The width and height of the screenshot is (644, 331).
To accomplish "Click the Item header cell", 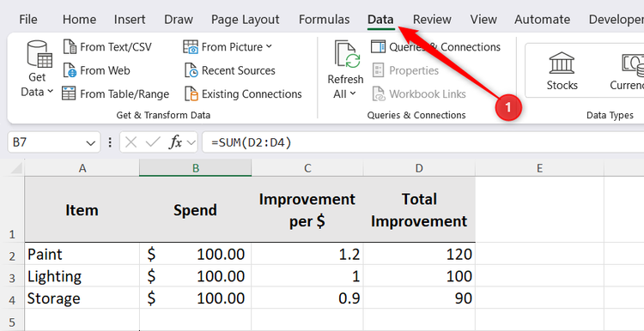I will (x=82, y=209).
